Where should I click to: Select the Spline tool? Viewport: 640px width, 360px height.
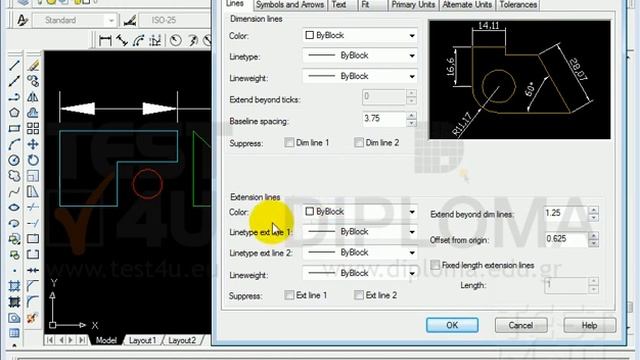point(14,191)
